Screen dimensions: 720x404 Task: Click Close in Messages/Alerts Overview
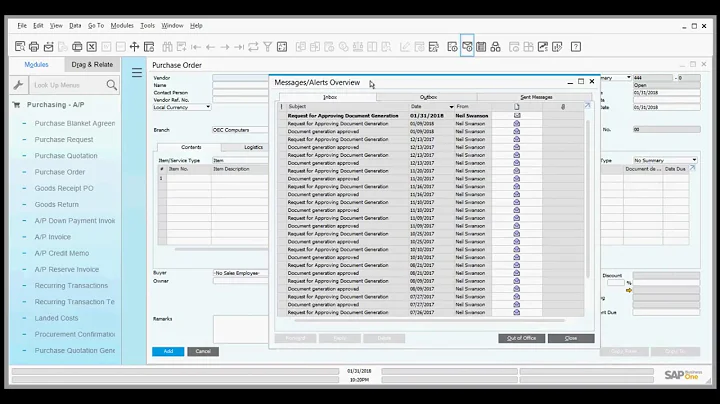click(x=571, y=338)
